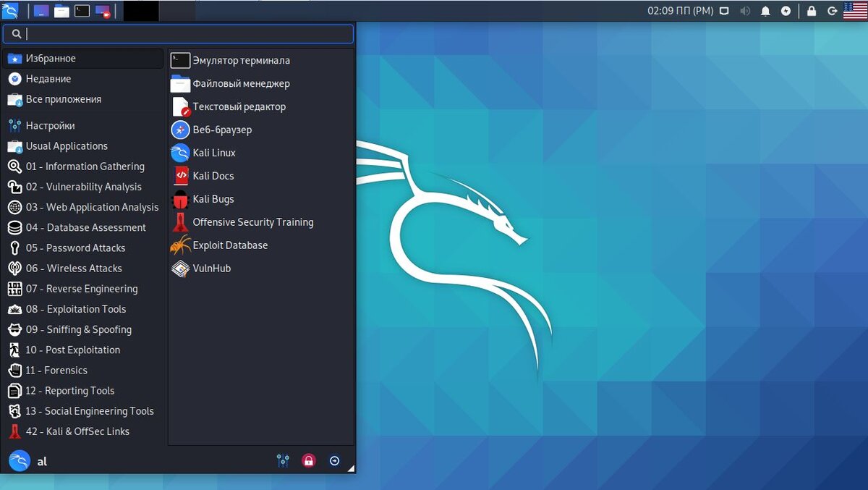Open Kali Linux link icon
Viewport: 868px width, 490px height.
pyautogui.click(x=180, y=153)
